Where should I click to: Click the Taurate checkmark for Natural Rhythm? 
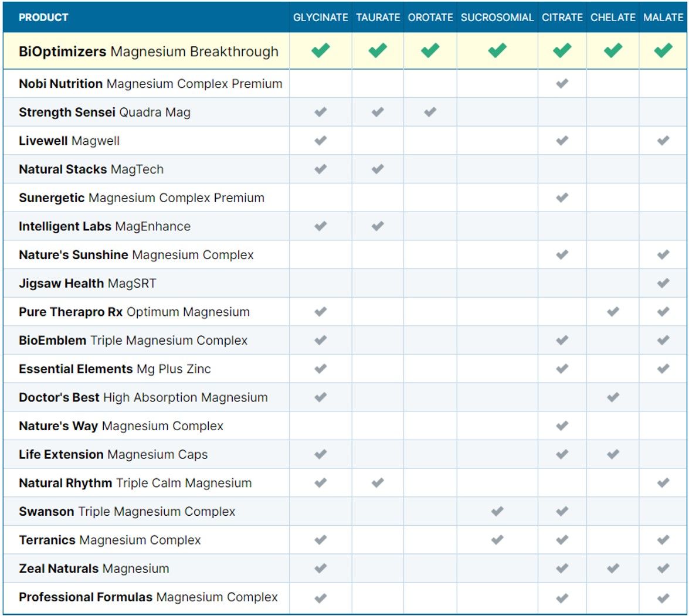coord(378,482)
